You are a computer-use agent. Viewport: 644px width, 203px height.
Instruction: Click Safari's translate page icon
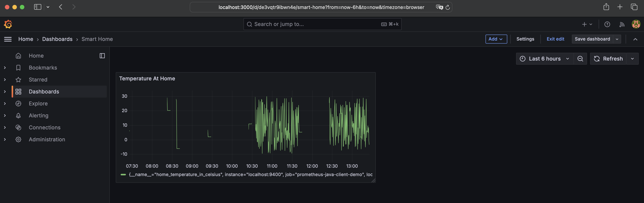point(439,7)
